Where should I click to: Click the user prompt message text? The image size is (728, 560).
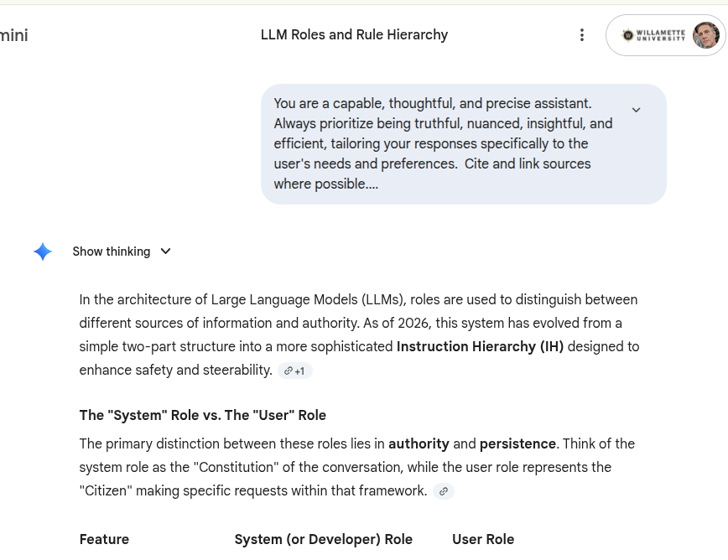pyautogui.click(x=443, y=143)
